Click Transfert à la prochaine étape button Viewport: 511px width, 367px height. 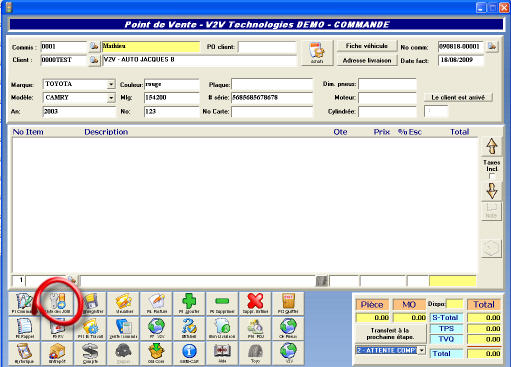point(390,333)
